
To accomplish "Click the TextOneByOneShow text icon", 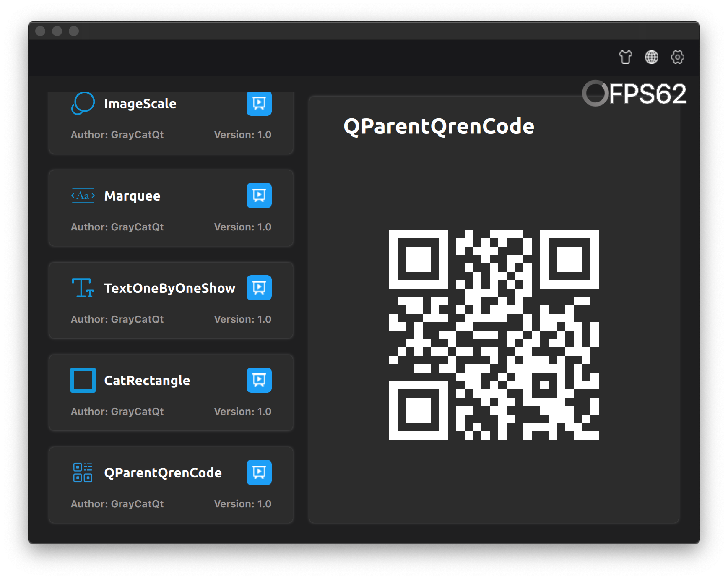I will (x=83, y=288).
